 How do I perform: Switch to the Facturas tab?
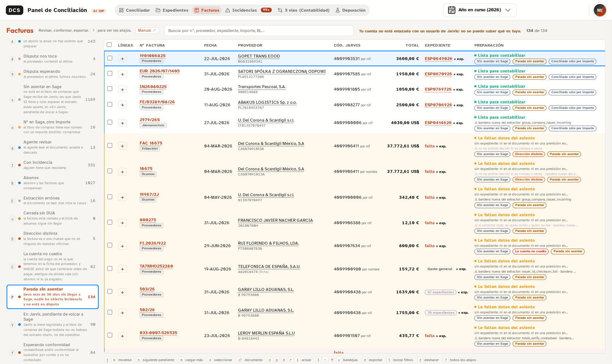pyautogui.click(x=207, y=10)
